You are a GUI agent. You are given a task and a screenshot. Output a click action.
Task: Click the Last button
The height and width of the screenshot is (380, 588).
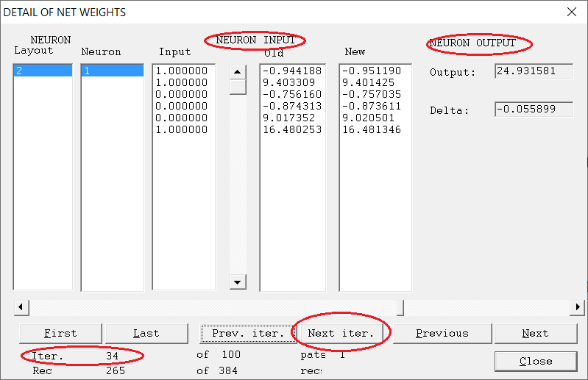146,333
